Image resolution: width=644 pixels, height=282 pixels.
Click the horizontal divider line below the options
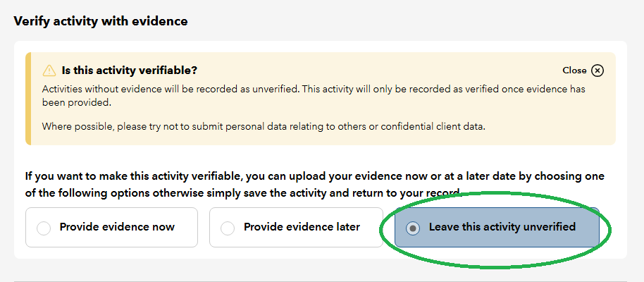[322, 281]
